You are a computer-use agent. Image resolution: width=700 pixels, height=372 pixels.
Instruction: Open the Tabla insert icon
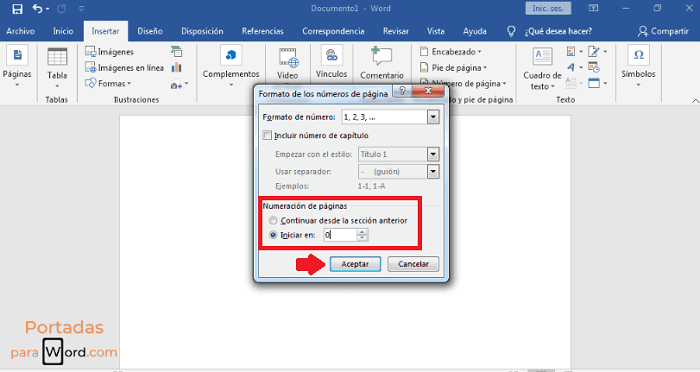pyautogui.click(x=57, y=57)
